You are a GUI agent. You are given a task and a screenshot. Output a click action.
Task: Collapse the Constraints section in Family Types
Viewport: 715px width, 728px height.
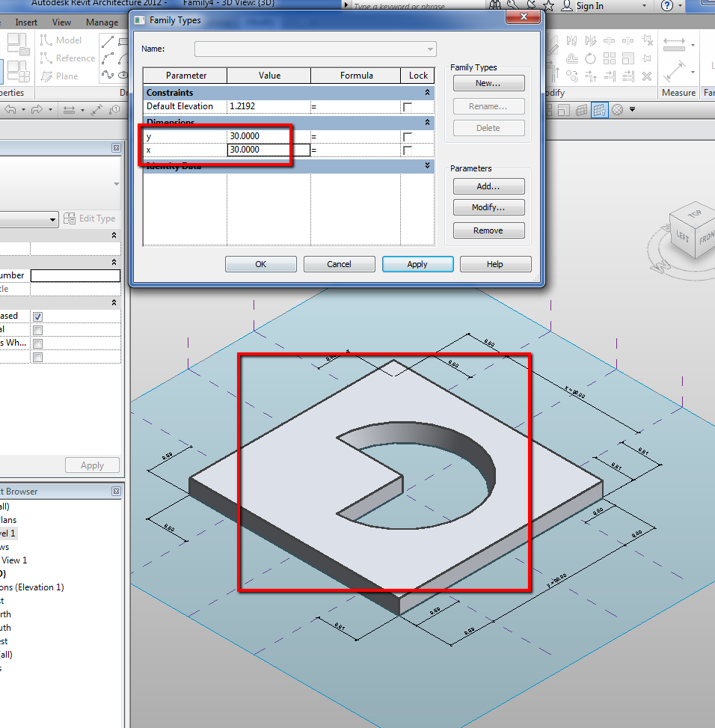click(x=427, y=92)
